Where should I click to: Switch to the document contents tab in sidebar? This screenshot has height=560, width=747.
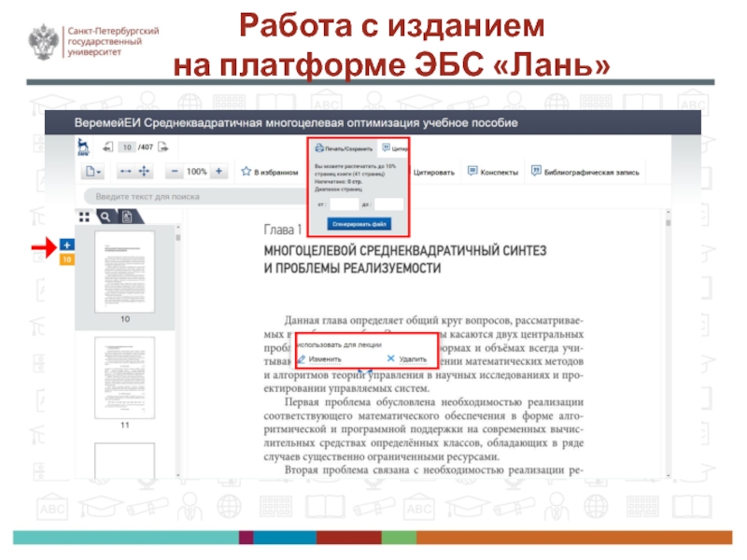coord(127,217)
